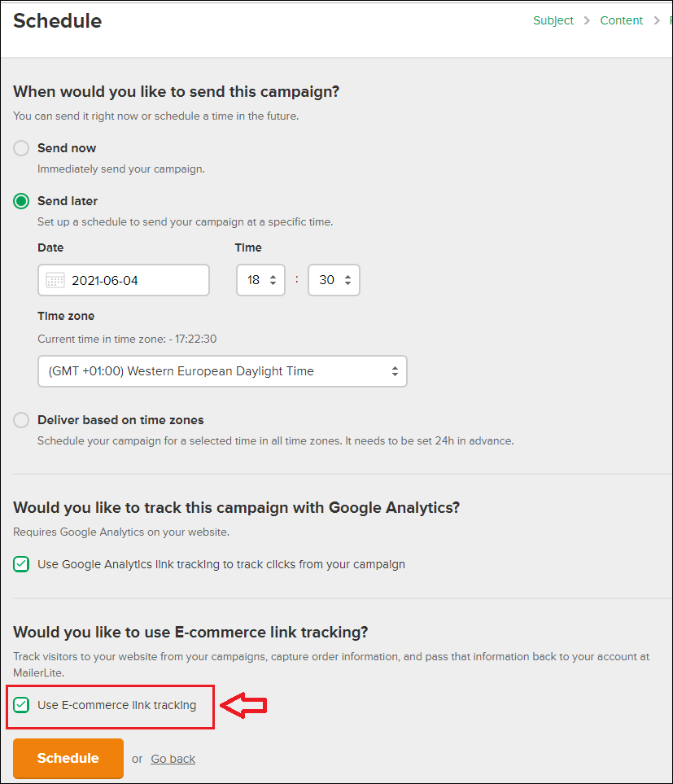The image size is (673, 784).
Task: Open the minutes selector showing 30
Action: pos(334,280)
